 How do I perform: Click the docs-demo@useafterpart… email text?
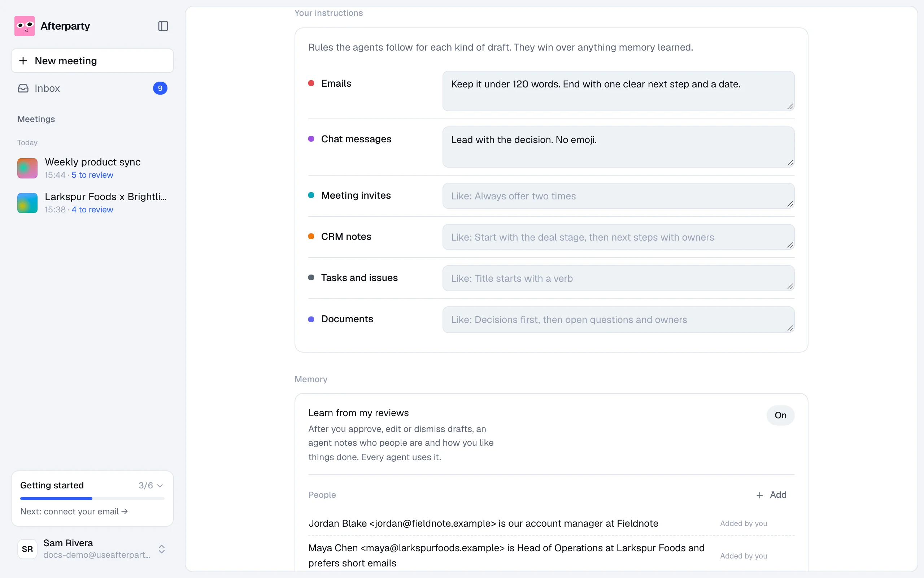click(97, 555)
